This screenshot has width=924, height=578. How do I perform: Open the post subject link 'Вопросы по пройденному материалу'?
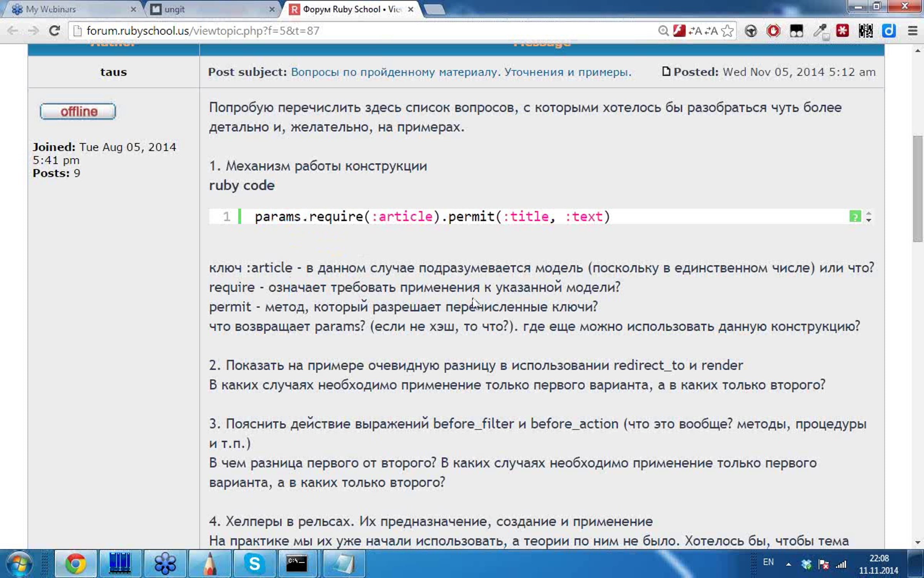point(461,72)
